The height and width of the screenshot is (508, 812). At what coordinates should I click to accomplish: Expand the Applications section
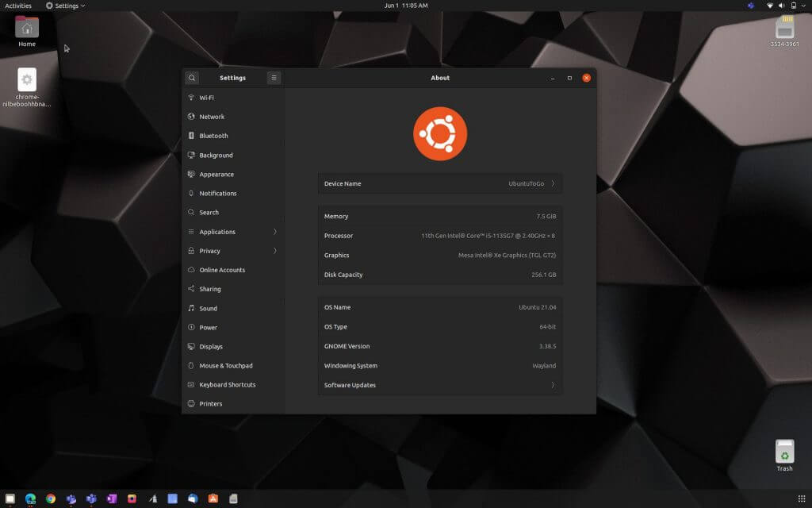pos(219,231)
